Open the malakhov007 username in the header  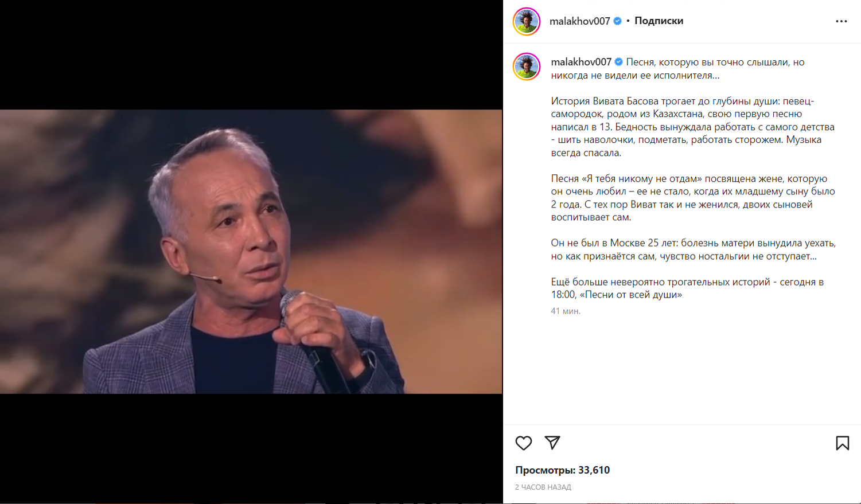(x=579, y=21)
